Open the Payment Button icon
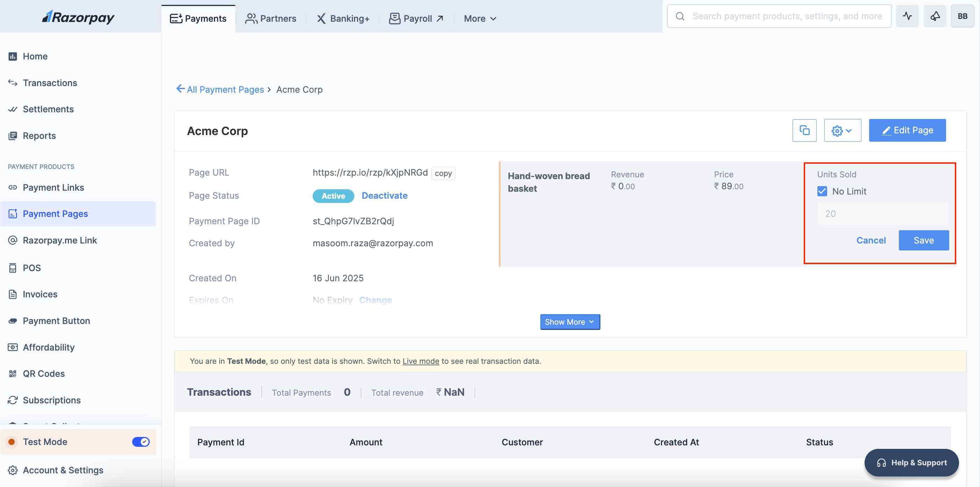Screen dimensions: 980x487 pyautogui.click(x=13, y=321)
